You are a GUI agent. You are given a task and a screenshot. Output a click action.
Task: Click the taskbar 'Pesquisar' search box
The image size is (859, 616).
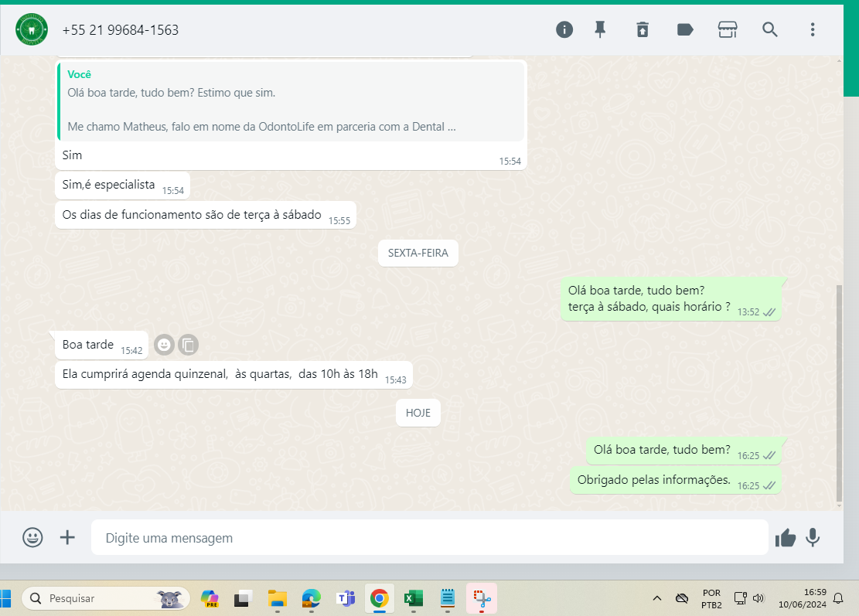click(x=106, y=598)
